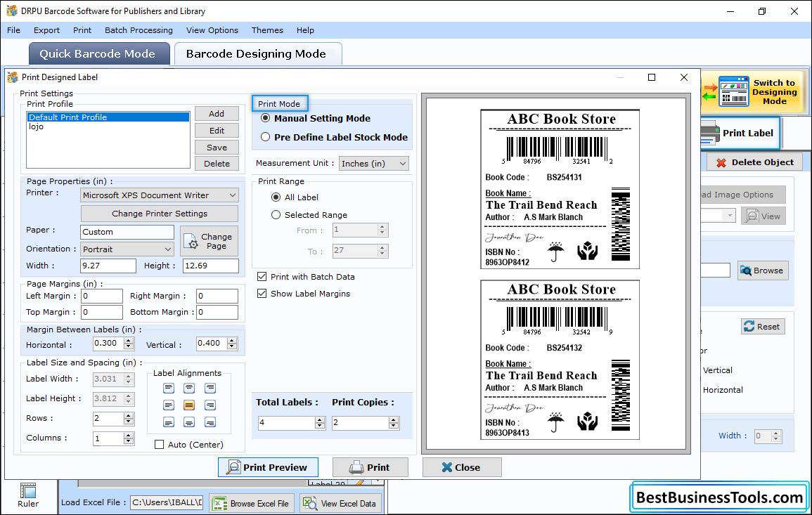Toggle Show Label Margins checkbox
Image resolution: width=812 pixels, height=515 pixels.
pos(262,294)
